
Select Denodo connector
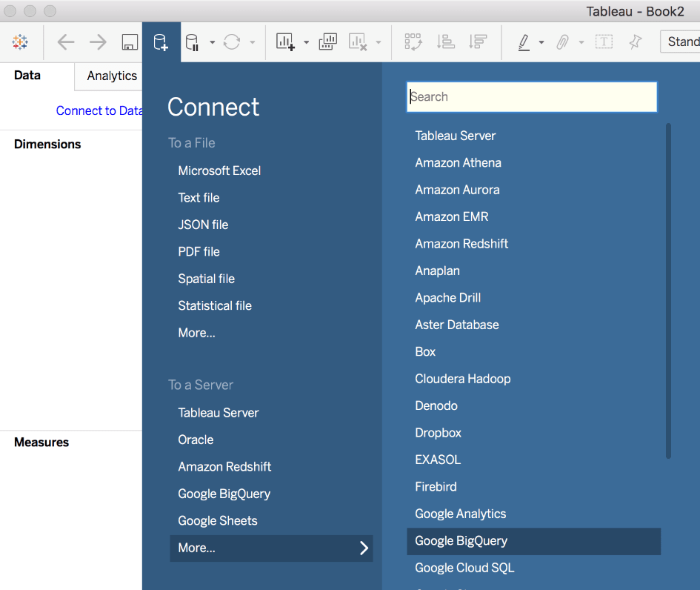point(436,405)
